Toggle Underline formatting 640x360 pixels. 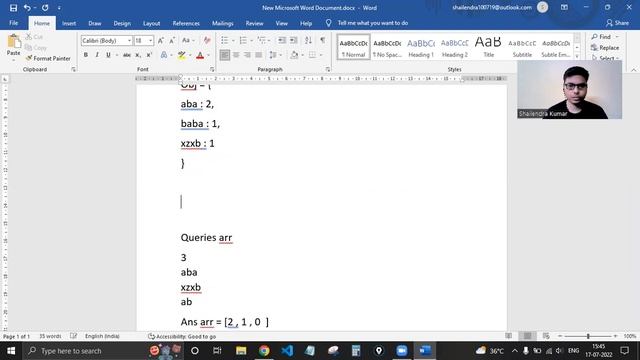tap(108, 55)
